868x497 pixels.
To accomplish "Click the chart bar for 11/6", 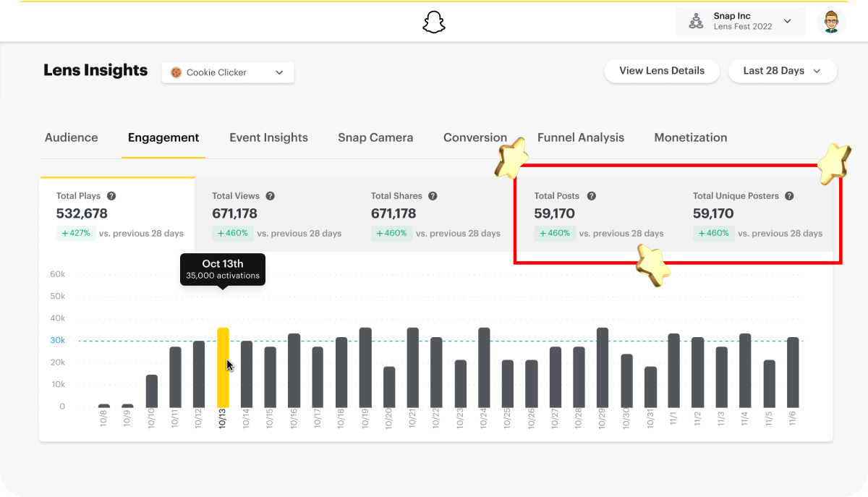I will (x=793, y=372).
